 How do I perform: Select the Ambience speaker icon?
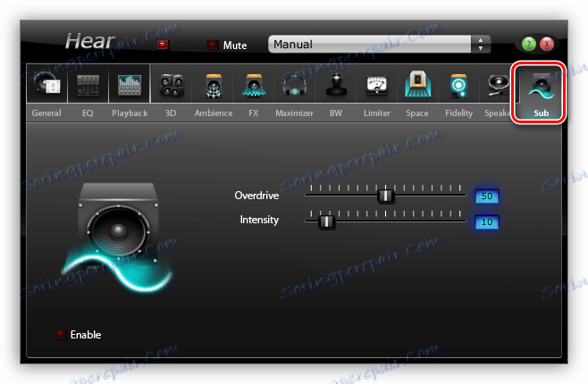[214, 86]
